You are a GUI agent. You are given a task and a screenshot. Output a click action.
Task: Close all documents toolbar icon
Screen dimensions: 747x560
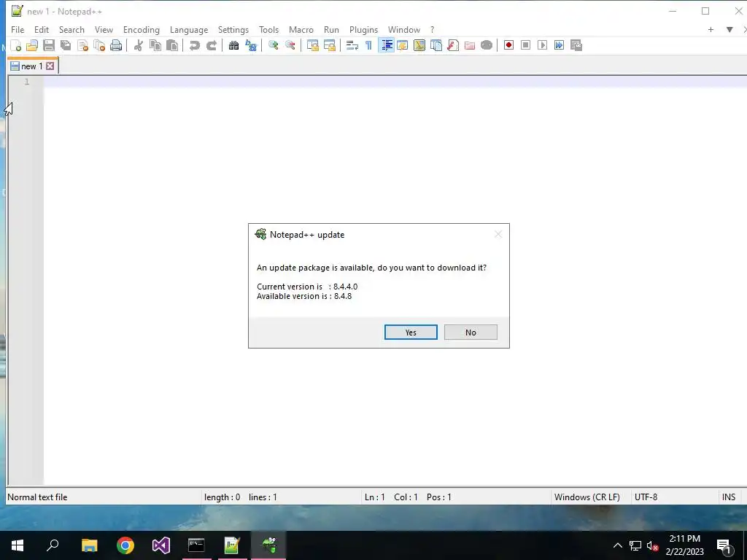point(99,45)
